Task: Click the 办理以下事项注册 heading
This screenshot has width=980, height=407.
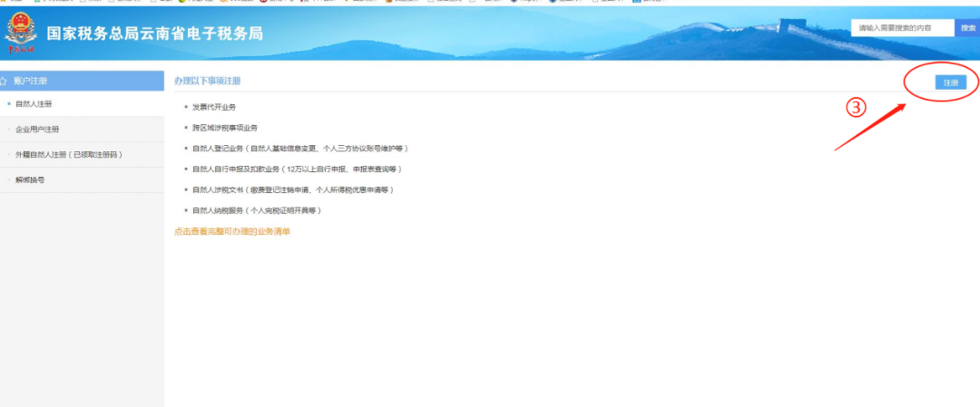Action: (207, 82)
